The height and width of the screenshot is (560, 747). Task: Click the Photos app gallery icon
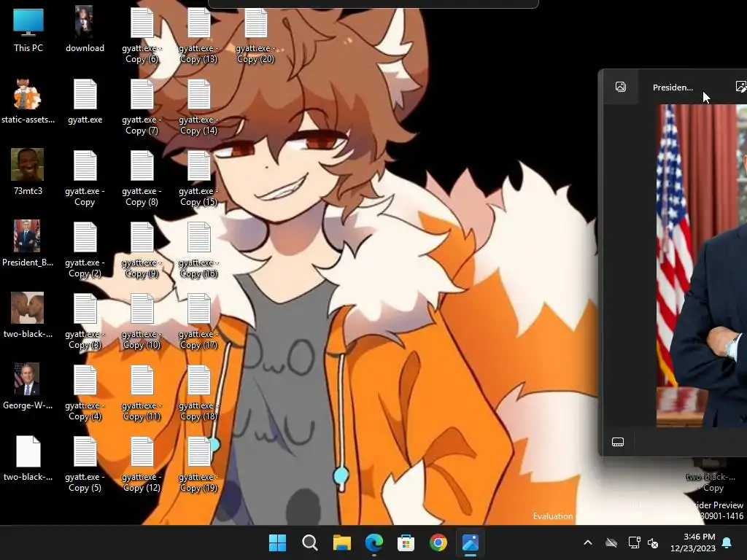click(x=620, y=87)
